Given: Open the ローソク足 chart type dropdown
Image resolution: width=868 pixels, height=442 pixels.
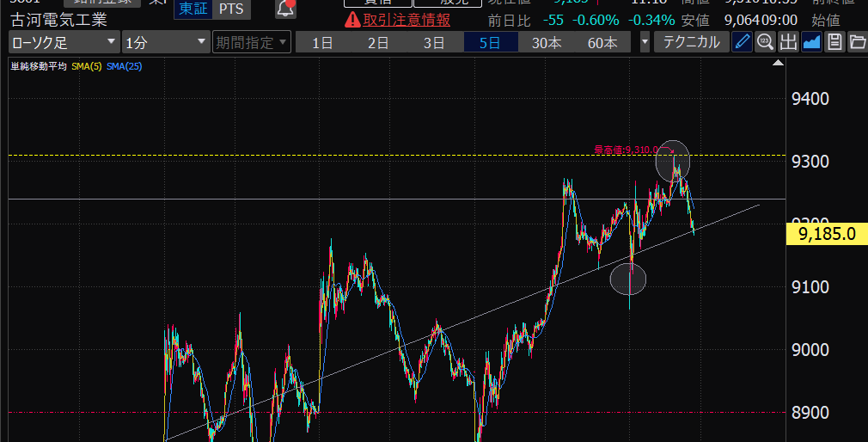Looking at the screenshot, I should click(x=64, y=42).
